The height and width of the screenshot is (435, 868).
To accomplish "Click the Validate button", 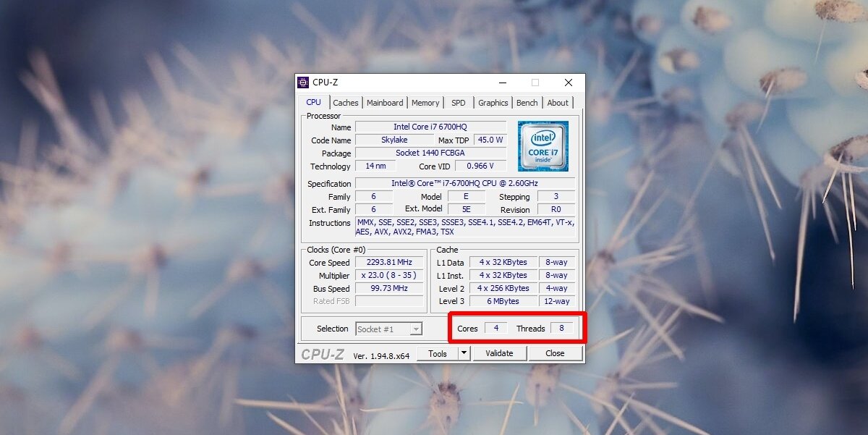I will [x=500, y=353].
